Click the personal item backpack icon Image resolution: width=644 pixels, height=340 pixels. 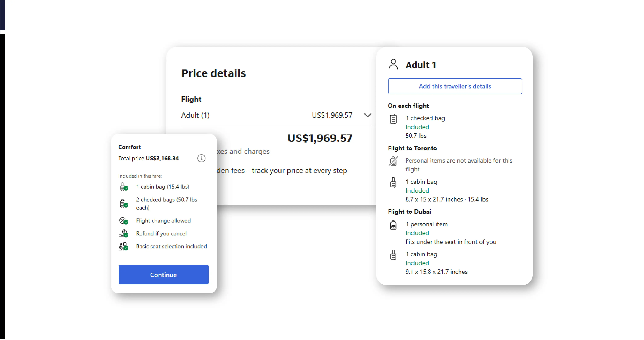click(393, 225)
